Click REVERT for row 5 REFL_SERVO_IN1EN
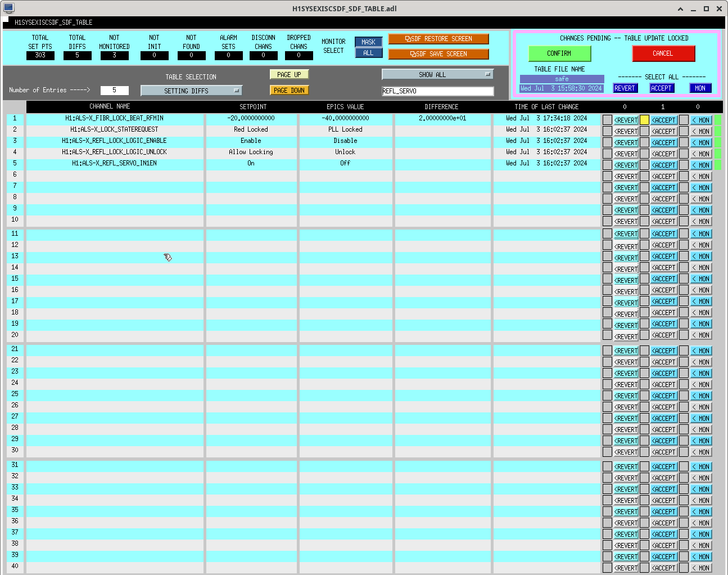Image resolution: width=728 pixels, height=575 pixels. [626, 165]
